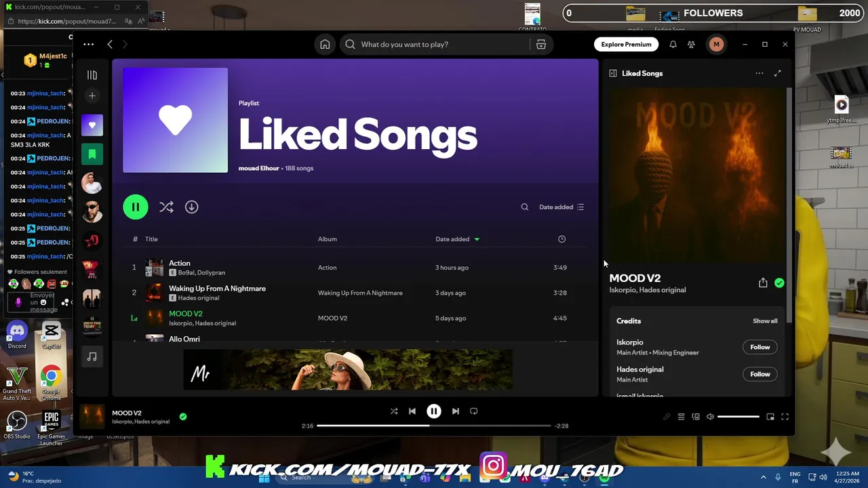Unlike MOOD V2 in the bottom bar
Screen dimensions: 868x488
[x=183, y=417]
